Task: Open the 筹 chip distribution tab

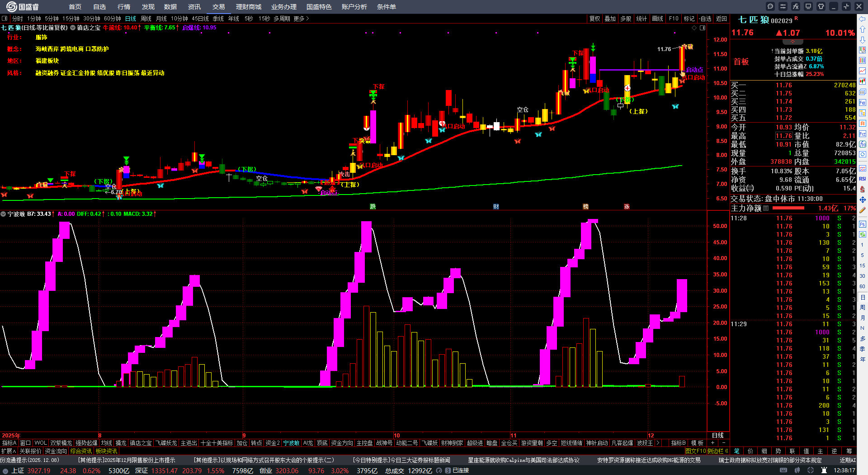Action: (x=849, y=451)
